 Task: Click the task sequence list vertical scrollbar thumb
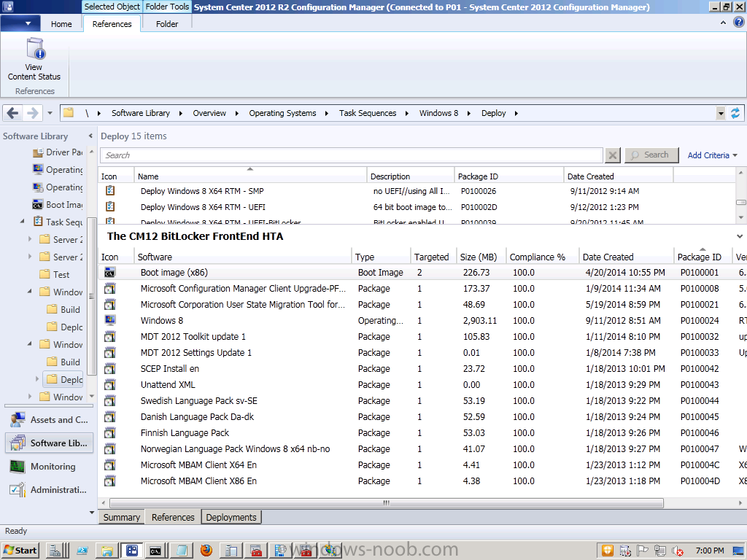tap(741, 203)
